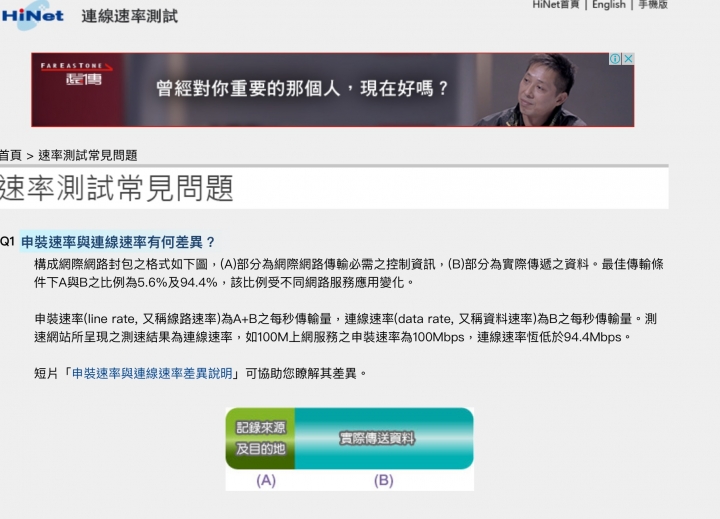Click the green 記錄來源及目的地 block
This screenshot has height=519, width=720.
coord(260,438)
